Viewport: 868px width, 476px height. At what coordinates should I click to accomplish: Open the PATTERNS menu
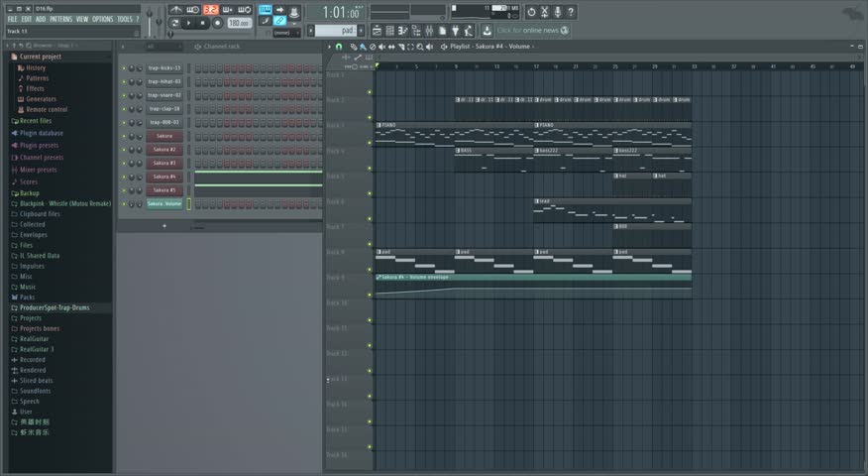60,19
